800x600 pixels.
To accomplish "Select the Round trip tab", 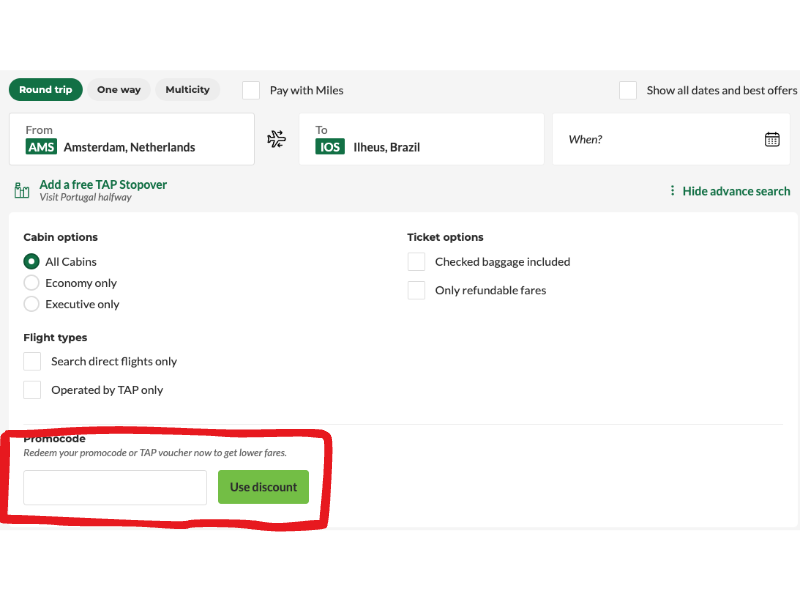I will pos(46,90).
